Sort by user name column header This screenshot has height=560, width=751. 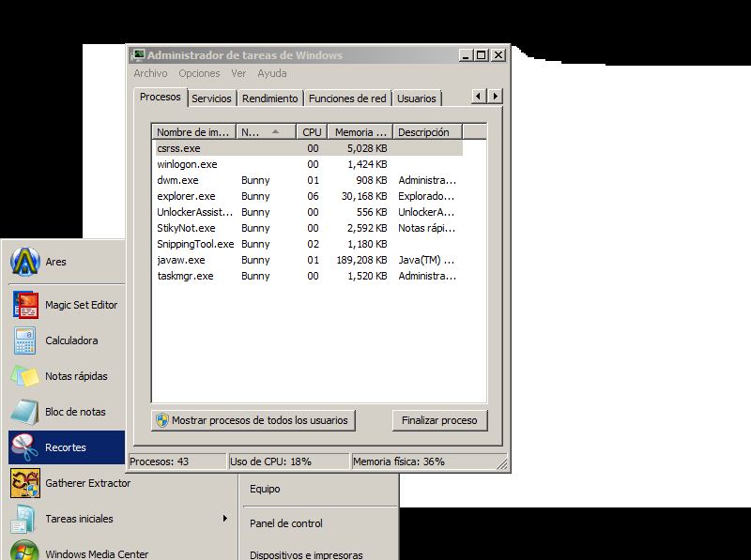[266, 132]
